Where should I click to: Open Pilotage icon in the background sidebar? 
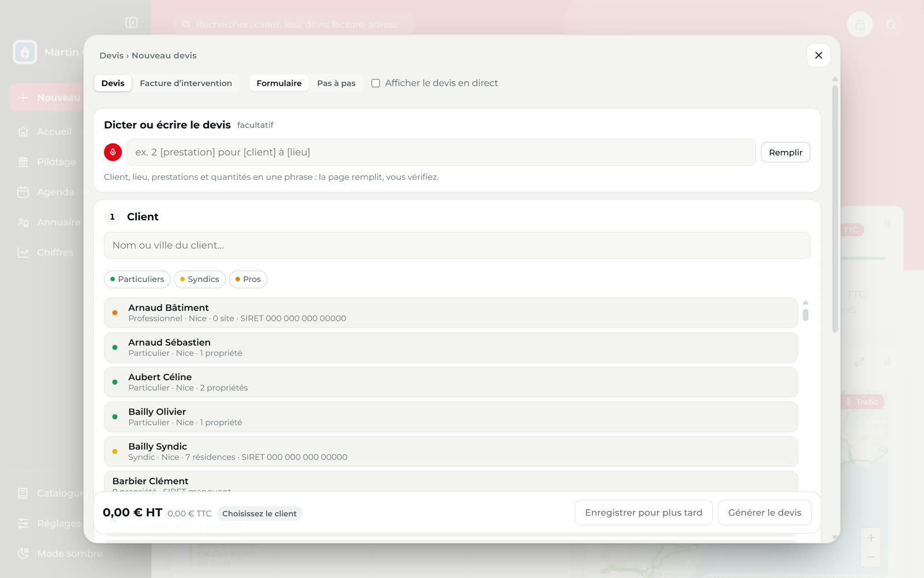tap(23, 162)
